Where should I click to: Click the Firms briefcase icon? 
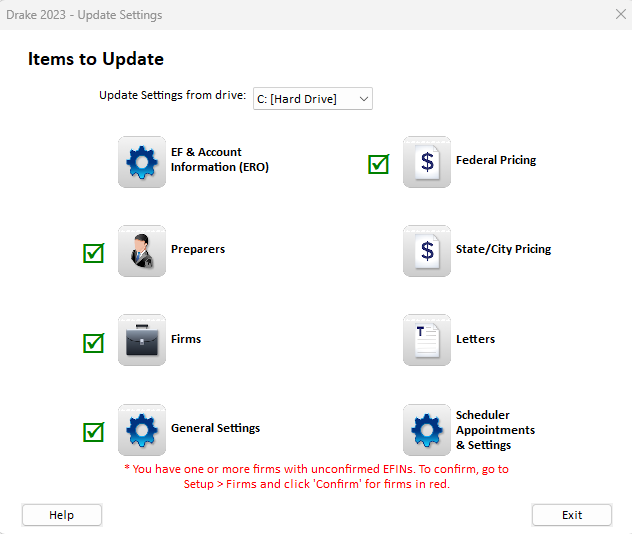tap(142, 340)
